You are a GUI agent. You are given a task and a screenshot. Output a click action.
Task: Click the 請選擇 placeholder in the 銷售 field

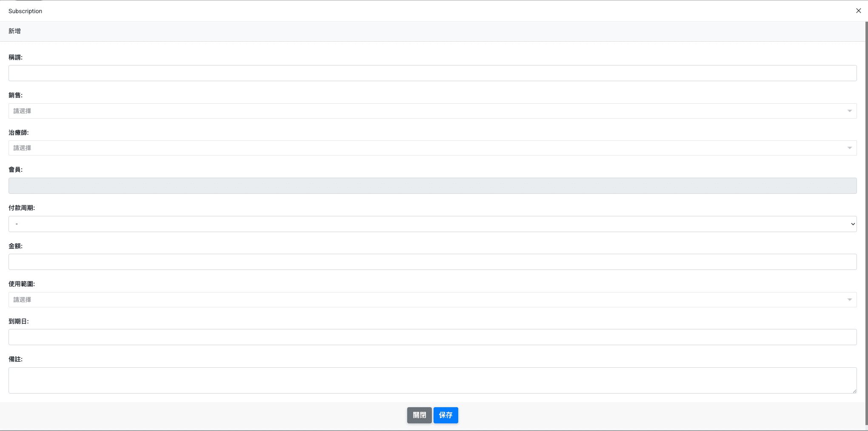coord(23,111)
